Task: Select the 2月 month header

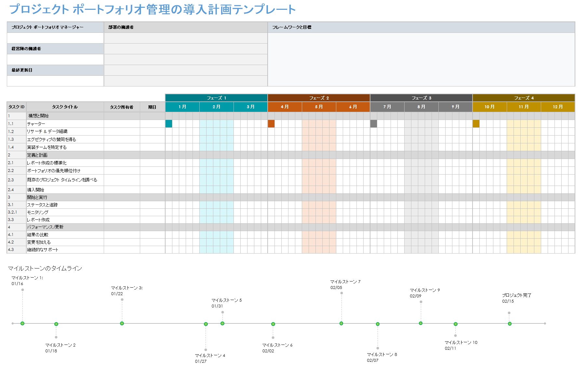Action: [x=217, y=107]
